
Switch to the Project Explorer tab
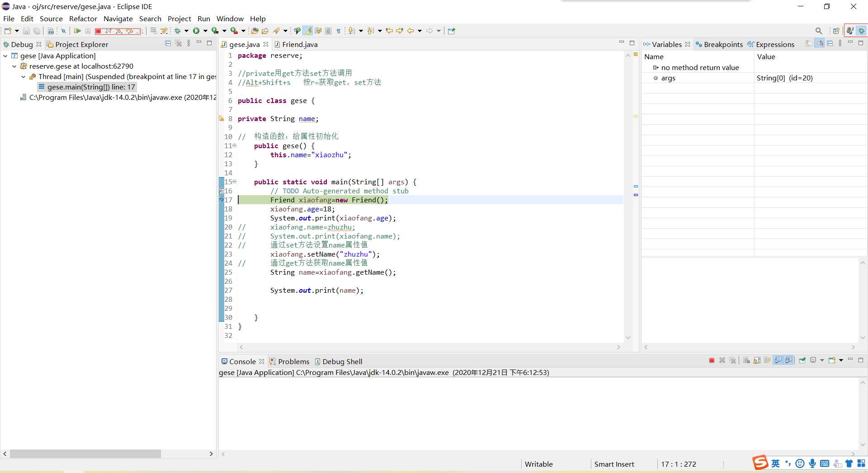point(77,44)
